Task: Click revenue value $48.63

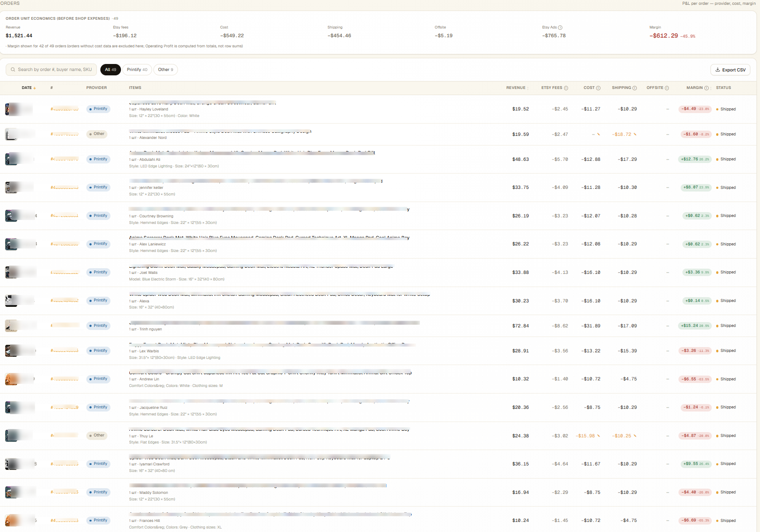Action: (521, 160)
